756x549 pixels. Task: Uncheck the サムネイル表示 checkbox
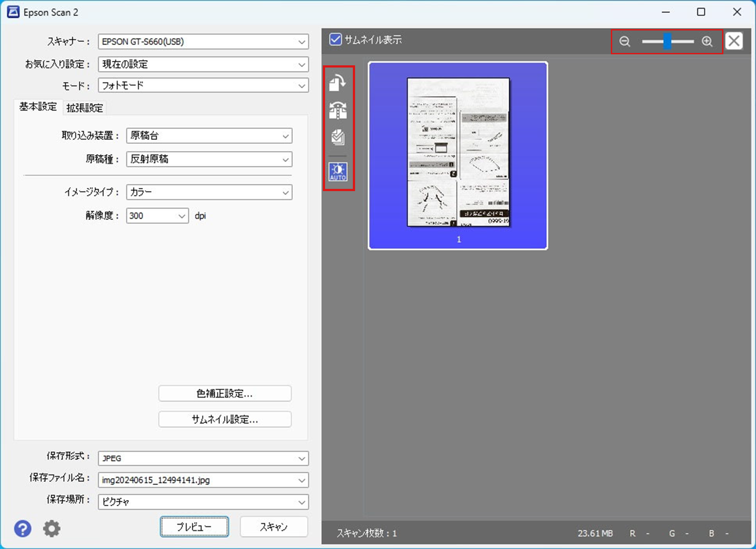[336, 40]
